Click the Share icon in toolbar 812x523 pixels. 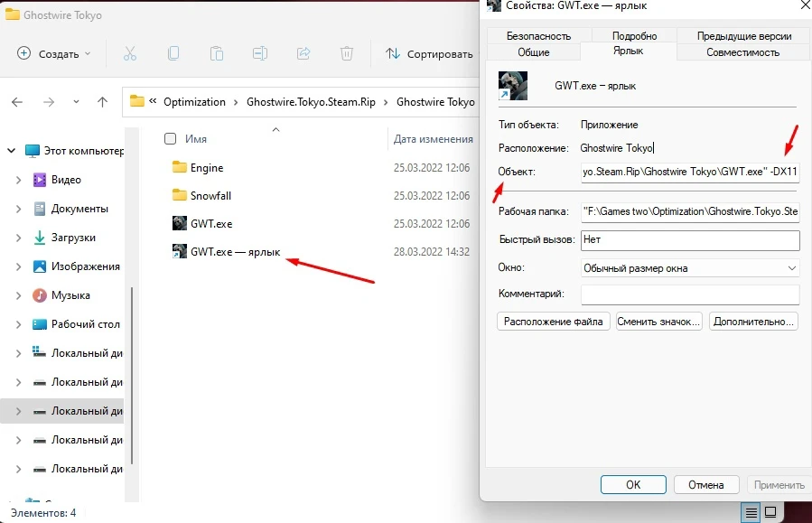(x=303, y=53)
